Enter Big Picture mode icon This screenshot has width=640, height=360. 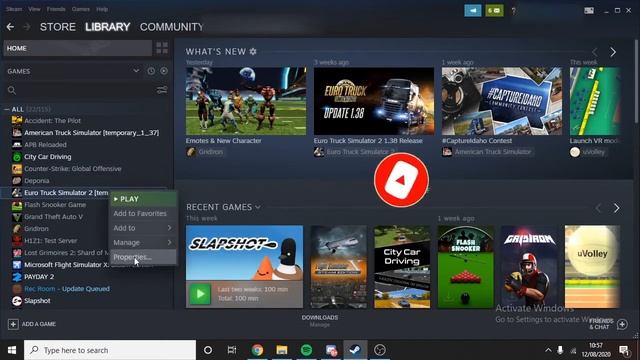589,11
